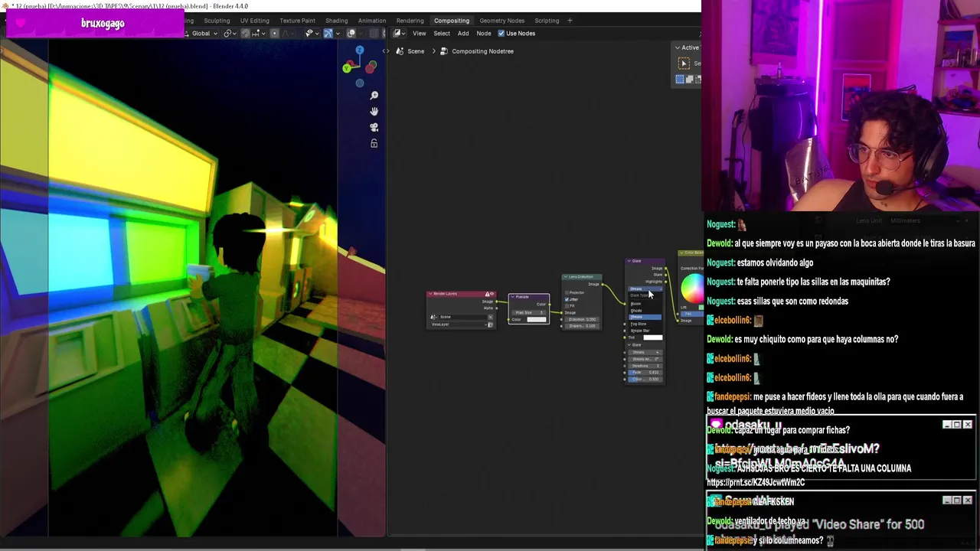
Task: Open the Geometry Nodes workspace
Action: (502, 21)
